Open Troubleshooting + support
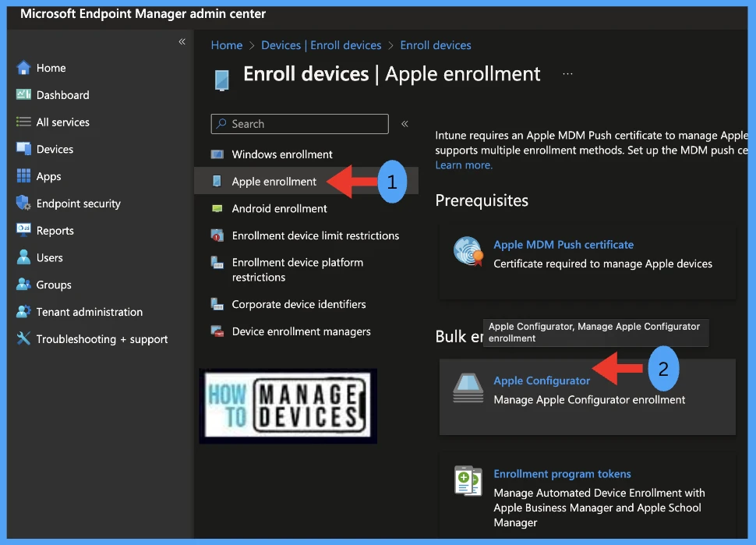 tap(102, 339)
